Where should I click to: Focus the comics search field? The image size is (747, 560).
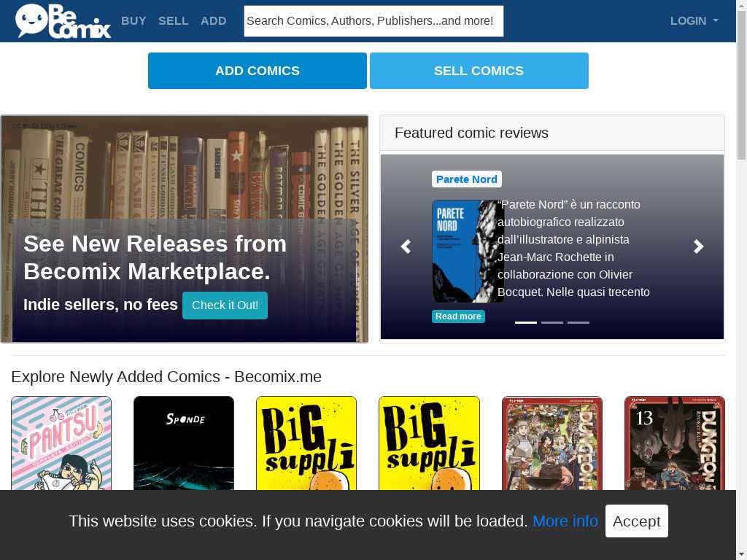(x=373, y=21)
